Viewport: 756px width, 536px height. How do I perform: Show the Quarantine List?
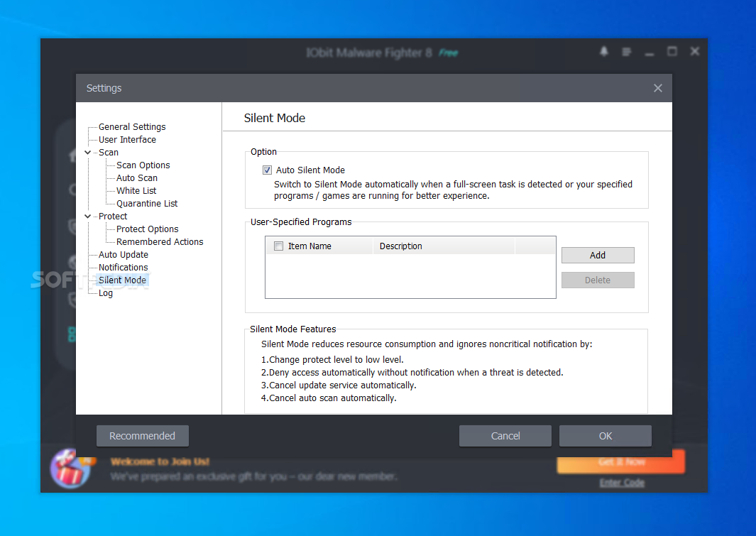pos(147,204)
